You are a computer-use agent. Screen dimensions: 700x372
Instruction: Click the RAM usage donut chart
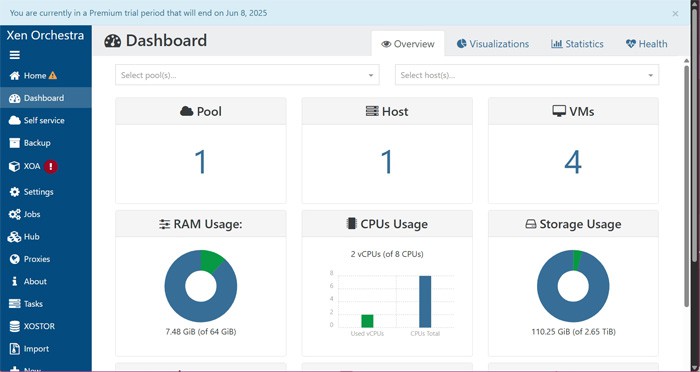(201, 286)
